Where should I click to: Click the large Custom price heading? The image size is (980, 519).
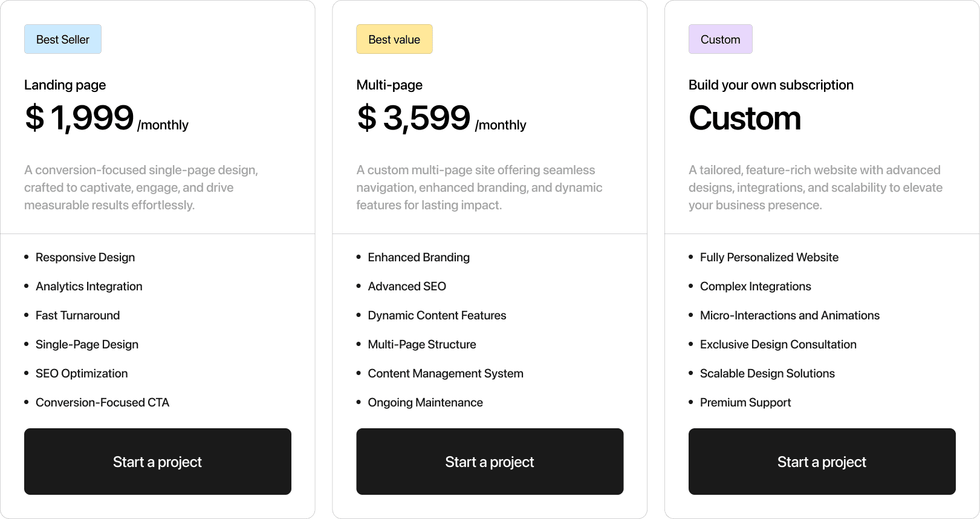tap(745, 118)
